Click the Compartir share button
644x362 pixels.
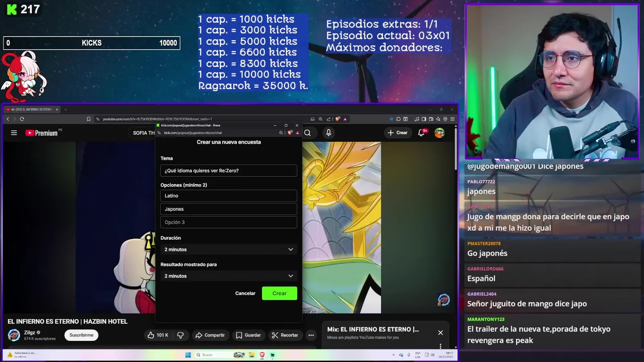(210, 335)
